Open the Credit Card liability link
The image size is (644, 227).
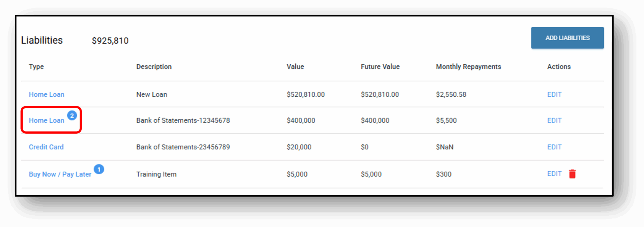[46, 147]
